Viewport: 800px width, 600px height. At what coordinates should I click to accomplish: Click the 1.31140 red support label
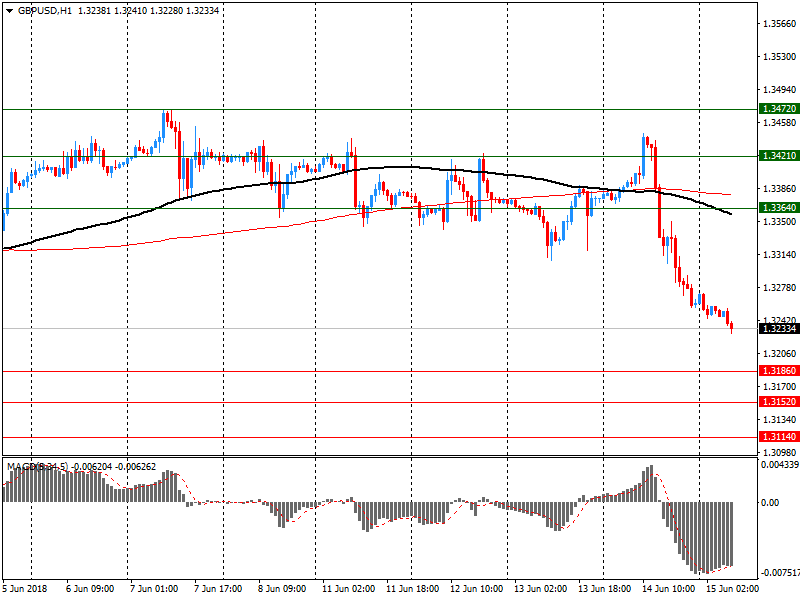point(779,437)
